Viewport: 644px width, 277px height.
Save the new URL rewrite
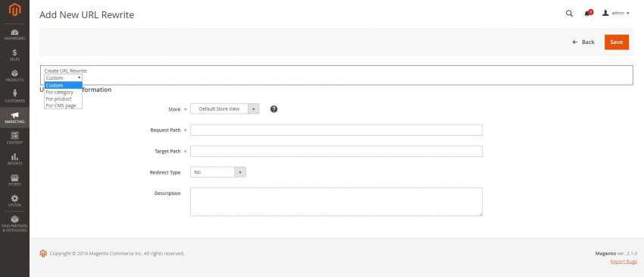[x=617, y=42]
